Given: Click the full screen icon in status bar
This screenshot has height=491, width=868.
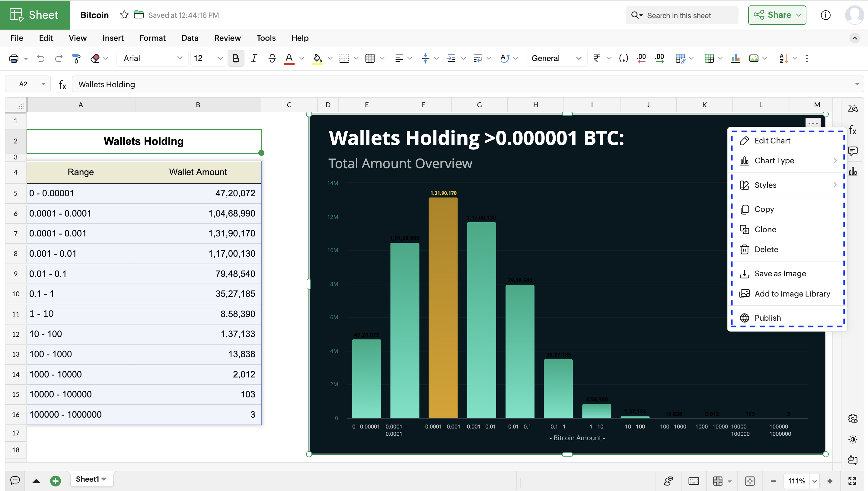Looking at the screenshot, I should (852, 481).
